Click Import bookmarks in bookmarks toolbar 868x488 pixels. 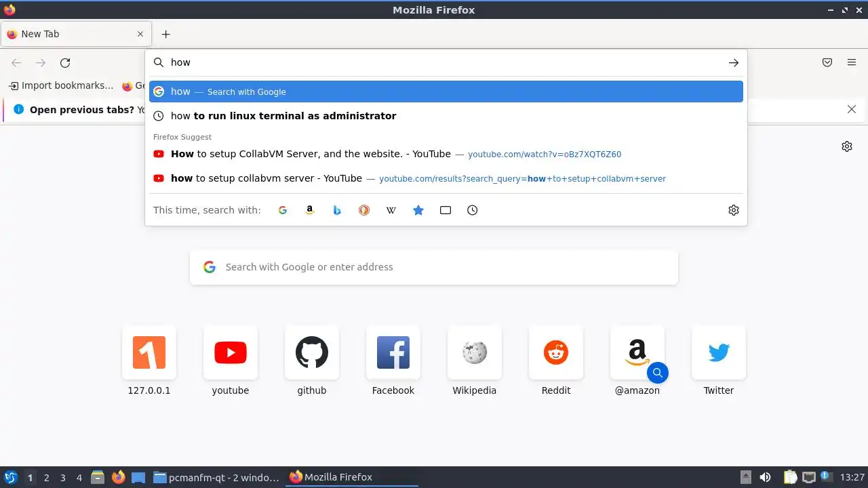pyautogui.click(x=61, y=85)
